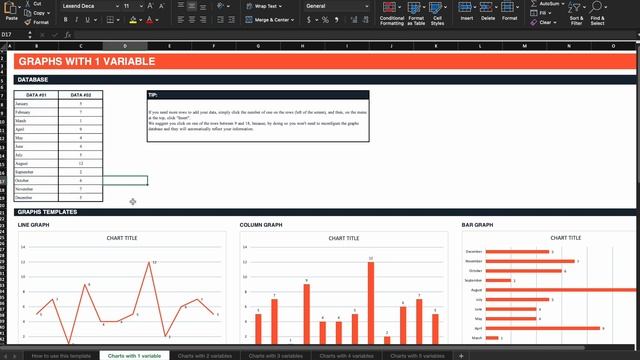
Task: Click the line graph chart
Action: point(122,288)
